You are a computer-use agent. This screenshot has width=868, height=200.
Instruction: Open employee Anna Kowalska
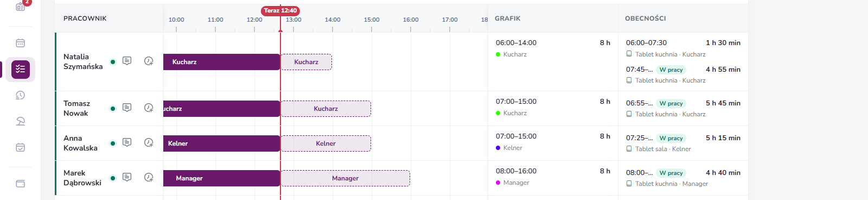click(80, 143)
